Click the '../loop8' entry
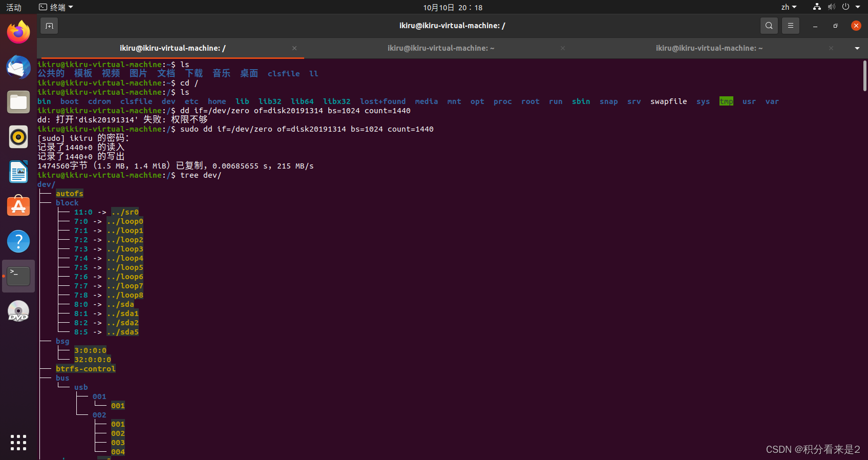Screen dimensions: 868x460 [x=125, y=295]
